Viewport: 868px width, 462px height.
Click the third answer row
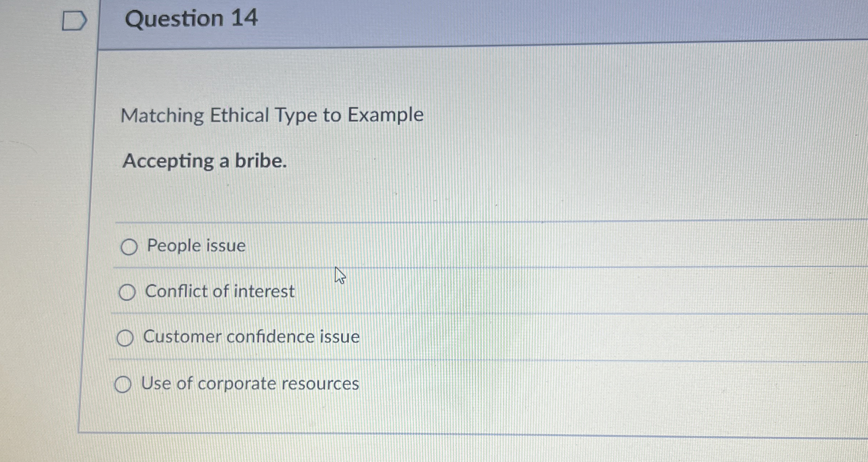(x=397, y=337)
